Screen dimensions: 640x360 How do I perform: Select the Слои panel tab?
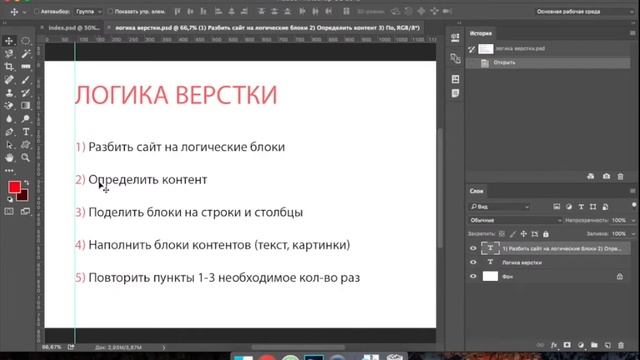click(x=476, y=191)
